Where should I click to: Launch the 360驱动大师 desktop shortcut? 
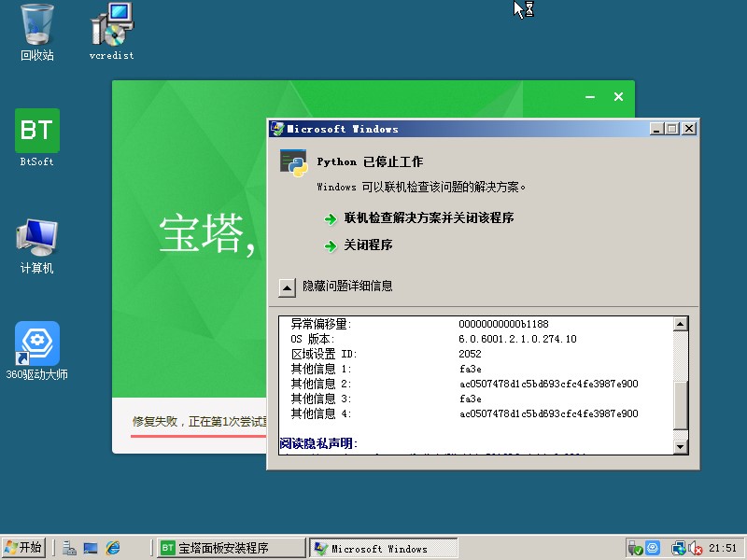pos(37,351)
